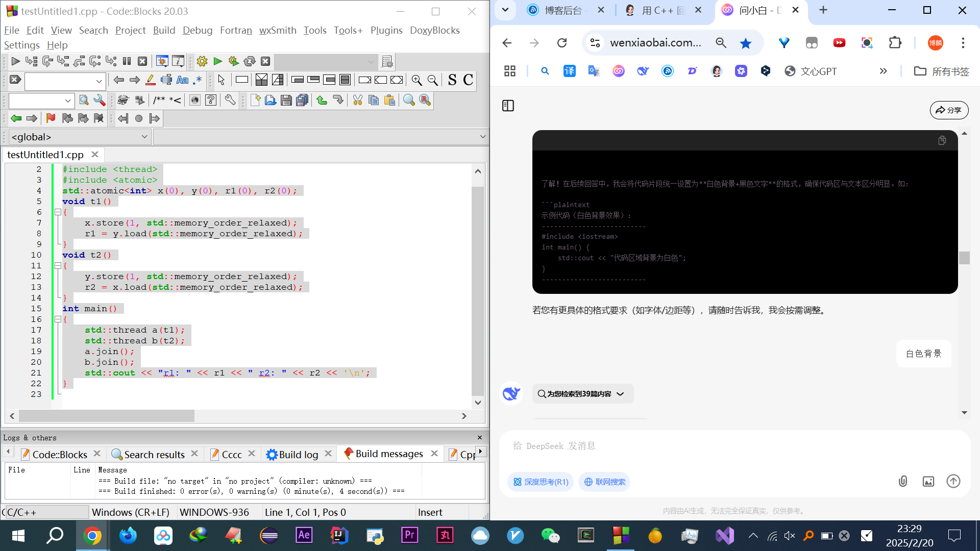Image resolution: width=980 pixels, height=551 pixels.
Task: Collapse the fold marker at line 16
Action: [58, 319]
